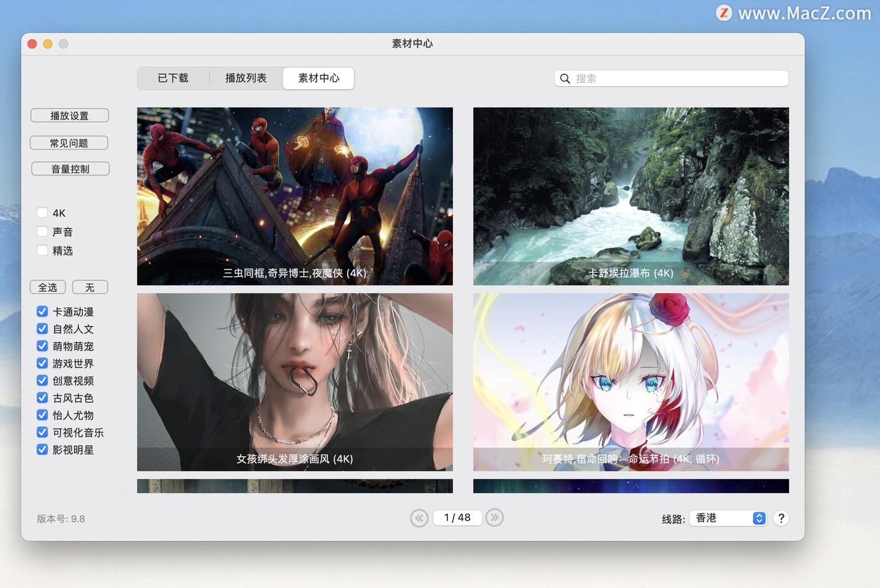Minimize the 素材中心 window
Screen dimensions: 880x588
coord(48,44)
